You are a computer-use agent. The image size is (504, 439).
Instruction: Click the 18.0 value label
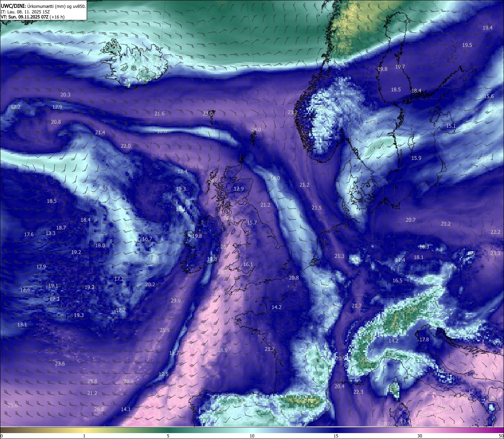click(100, 246)
